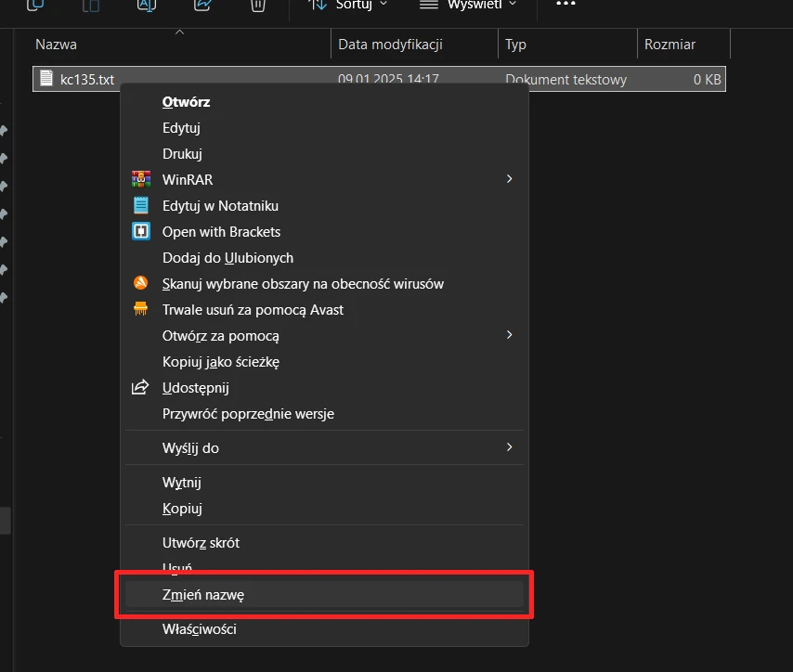The width and height of the screenshot is (793, 672).
Task: Click the paste icon in toolbar
Action: pyautogui.click(x=91, y=5)
